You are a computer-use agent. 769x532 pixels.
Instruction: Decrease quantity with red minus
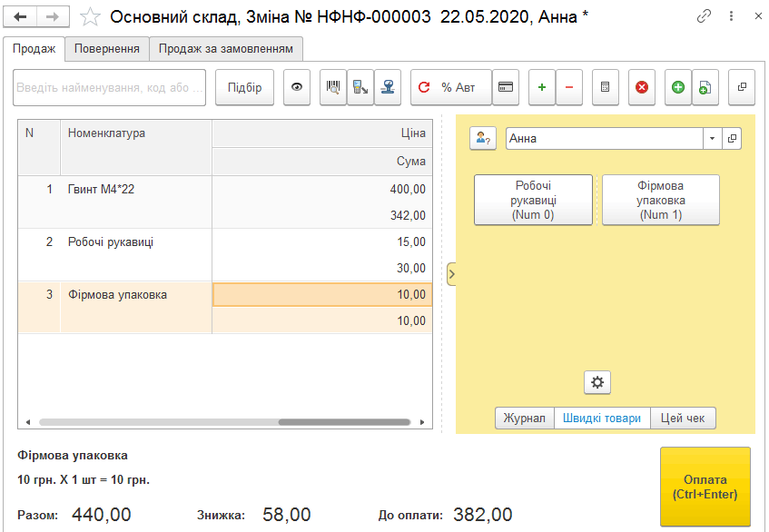coord(569,87)
